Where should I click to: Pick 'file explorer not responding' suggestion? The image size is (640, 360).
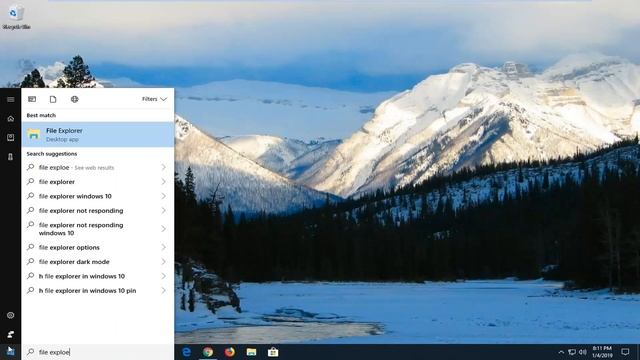(98, 211)
